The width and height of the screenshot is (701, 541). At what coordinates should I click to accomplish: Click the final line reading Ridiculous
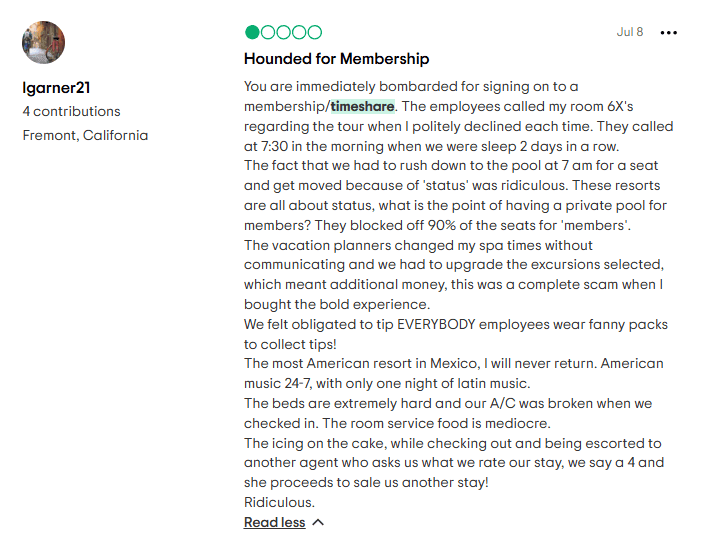279,502
